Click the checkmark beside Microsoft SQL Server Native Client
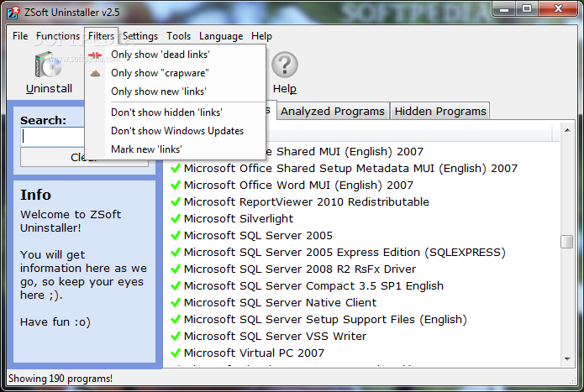The width and height of the screenshot is (584, 392). pyautogui.click(x=176, y=303)
